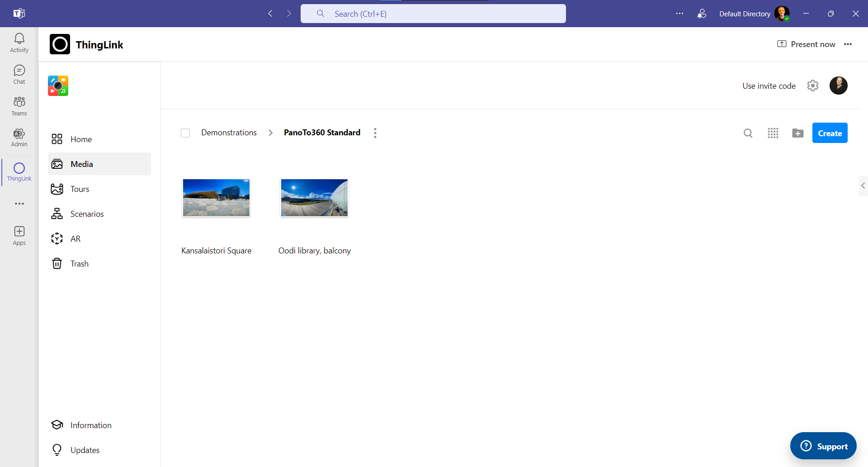Open the Media section in ThingLink sidebar
The width and height of the screenshot is (868, 467).
coord(82,164)
